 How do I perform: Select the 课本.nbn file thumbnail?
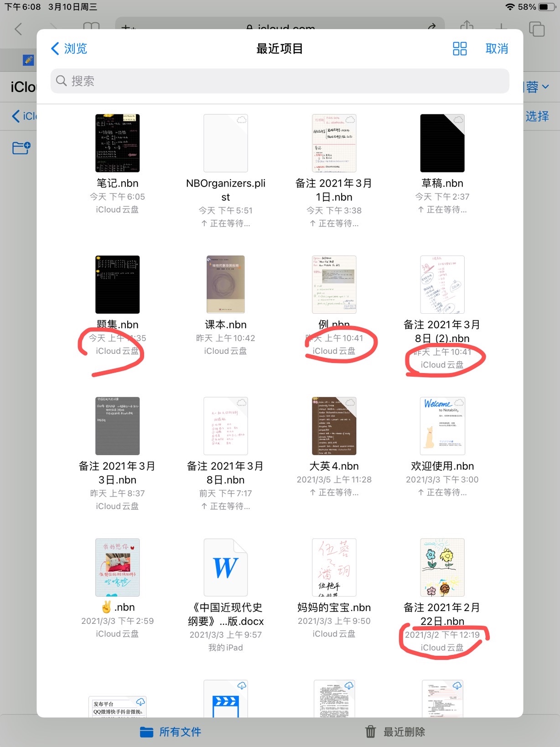click(x=226, y=285)
